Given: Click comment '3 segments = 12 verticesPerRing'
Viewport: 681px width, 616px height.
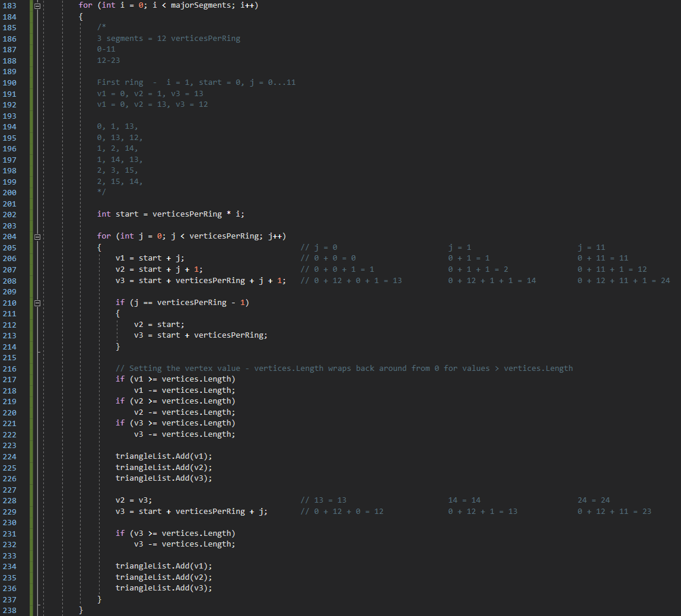Looking at the screenshot, I should tap(168, 39).
